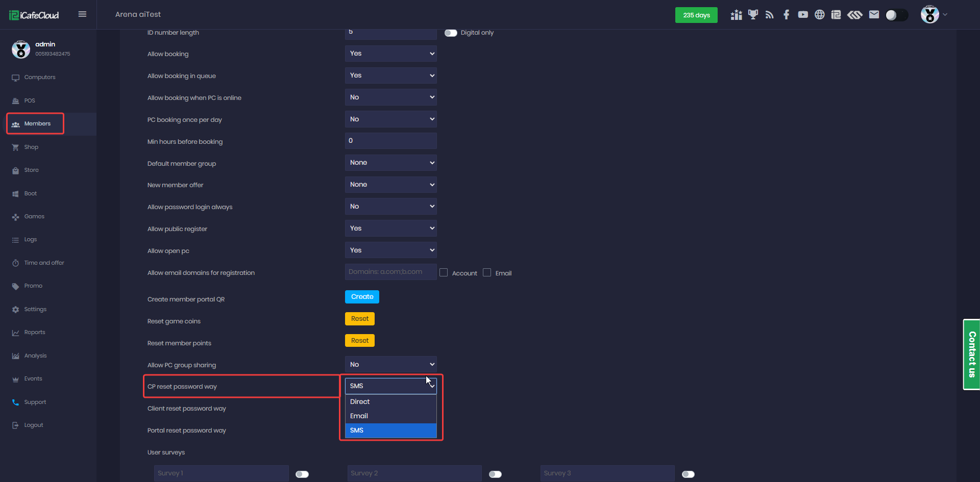Viewport: 980px width, 482px height.
Task: Open Shop via its cart icon
Action: [x=15, y=147]
